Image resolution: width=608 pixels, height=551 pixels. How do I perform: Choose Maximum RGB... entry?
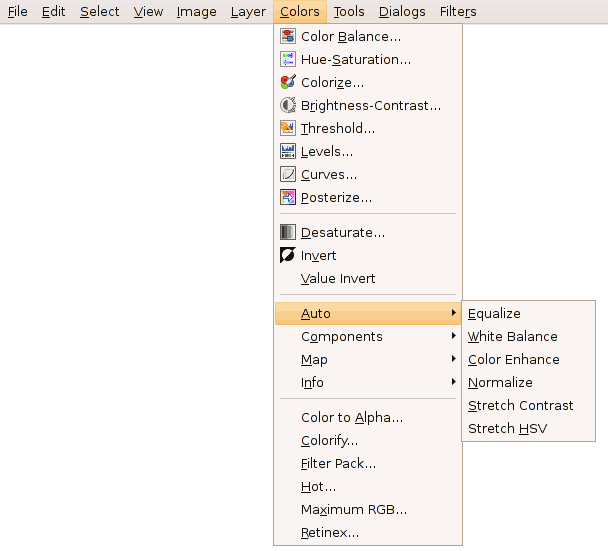368,509
